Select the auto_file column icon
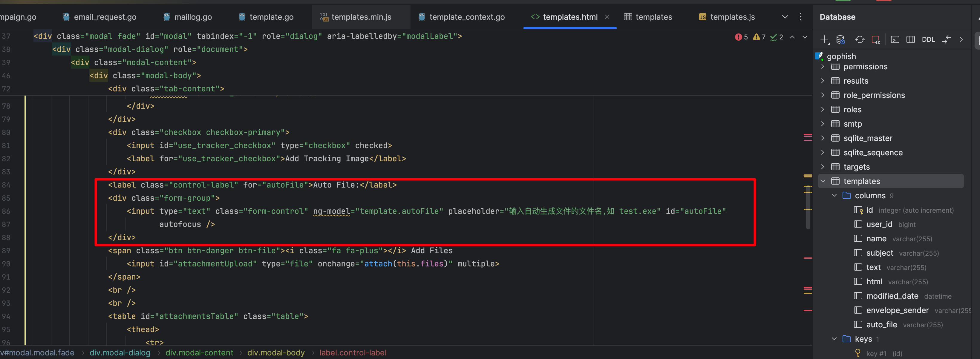 coord(858,324)
